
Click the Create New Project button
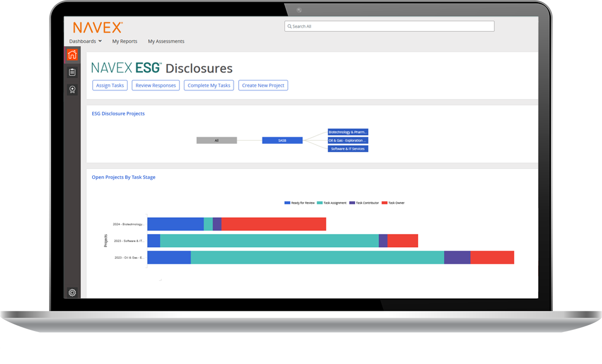[263, 86]
